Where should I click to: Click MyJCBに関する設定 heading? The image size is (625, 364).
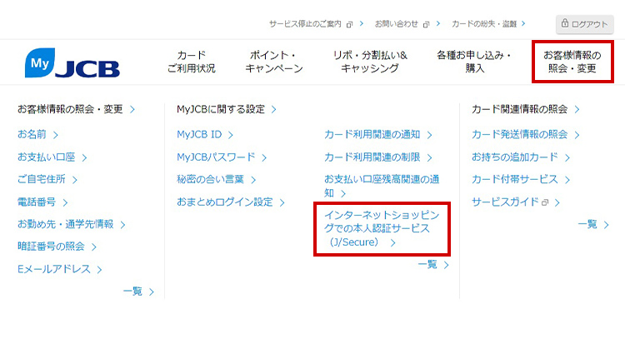coord(221,109)
